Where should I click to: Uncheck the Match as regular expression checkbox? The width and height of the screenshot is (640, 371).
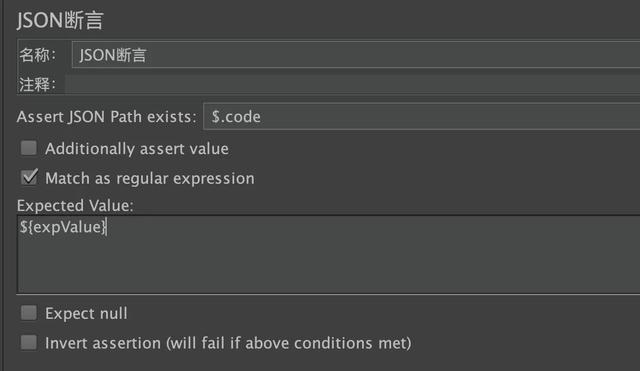(x=29, y=178)
